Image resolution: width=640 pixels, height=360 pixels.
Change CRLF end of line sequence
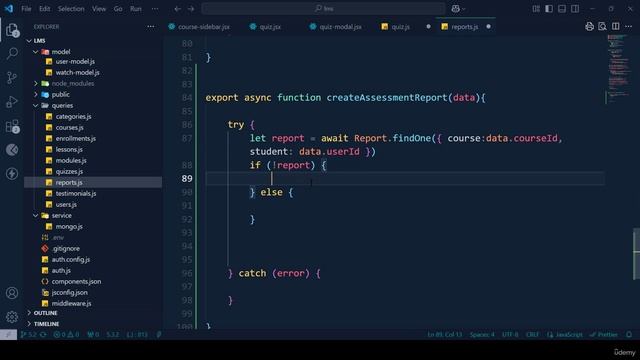[533, 334]
